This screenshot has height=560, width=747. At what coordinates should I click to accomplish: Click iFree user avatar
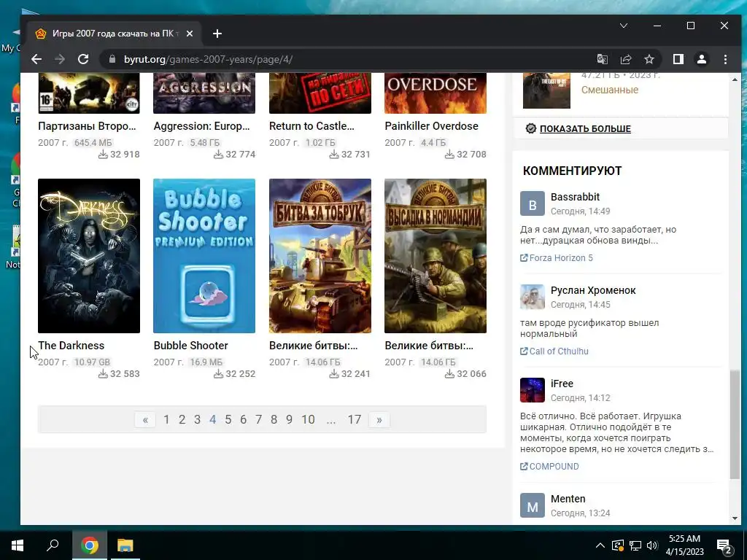click(x=532, y=390)
